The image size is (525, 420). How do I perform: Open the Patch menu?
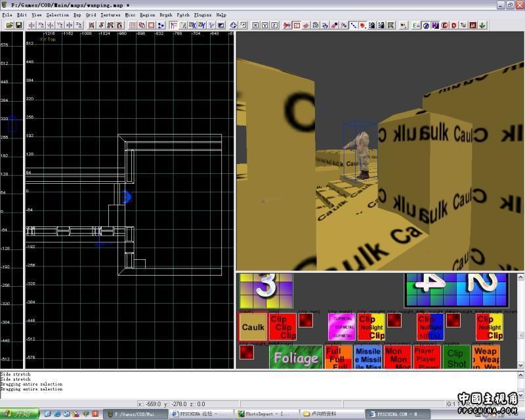pyautogui.click(x=183, y=14)
